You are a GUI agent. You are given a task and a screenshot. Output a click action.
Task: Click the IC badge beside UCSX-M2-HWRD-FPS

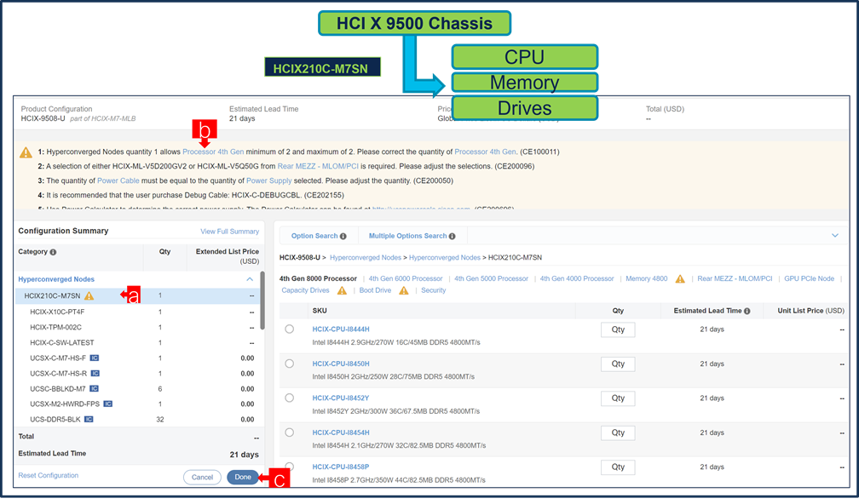[x=108, y=404]
